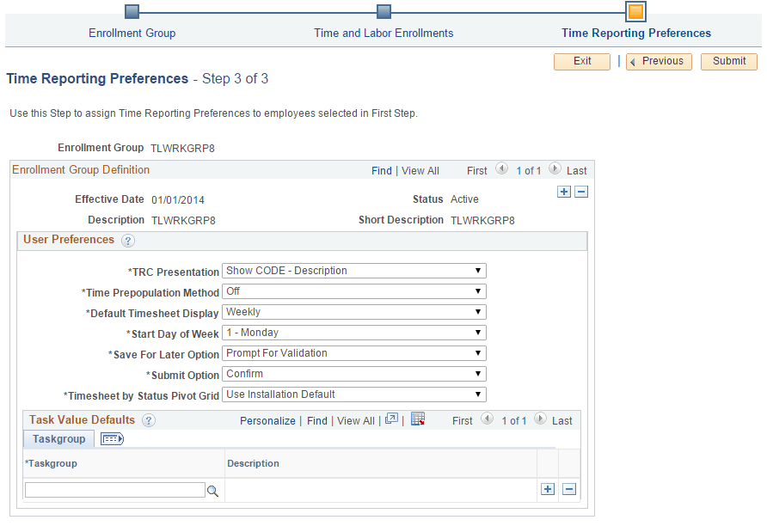Select the Time and Labor Enrollments step

tap(383, 12)
